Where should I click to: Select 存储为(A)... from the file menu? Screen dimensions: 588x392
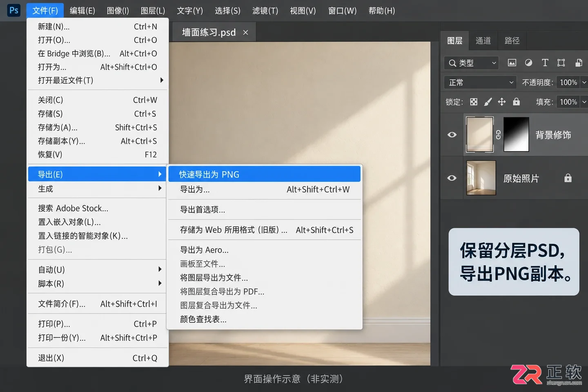click(x=97, y=127)
